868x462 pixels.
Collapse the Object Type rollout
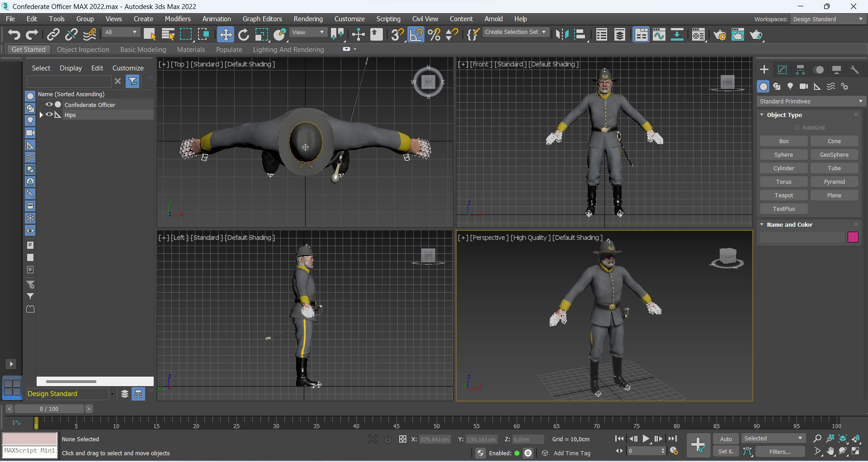point(762,115)
